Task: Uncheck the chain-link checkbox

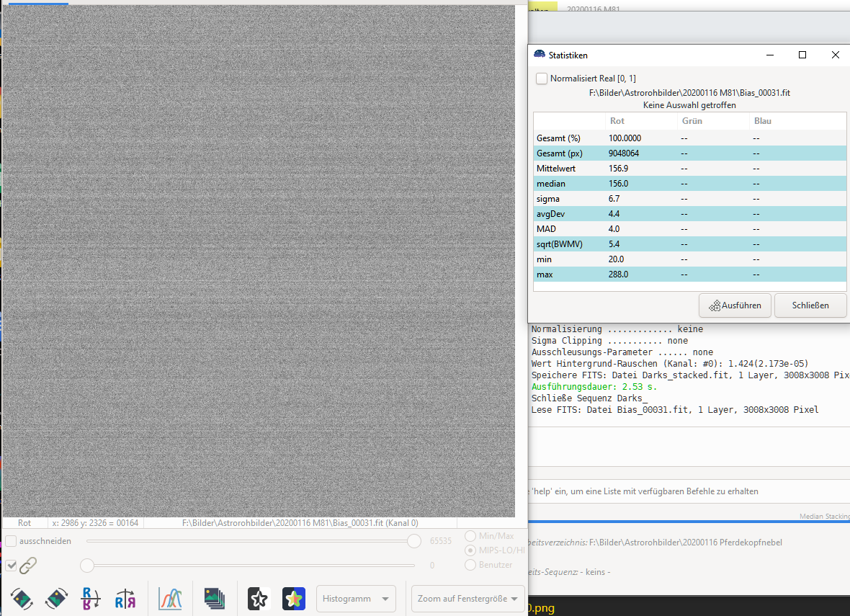Action: pyautogui.click(x=11, y=566)
